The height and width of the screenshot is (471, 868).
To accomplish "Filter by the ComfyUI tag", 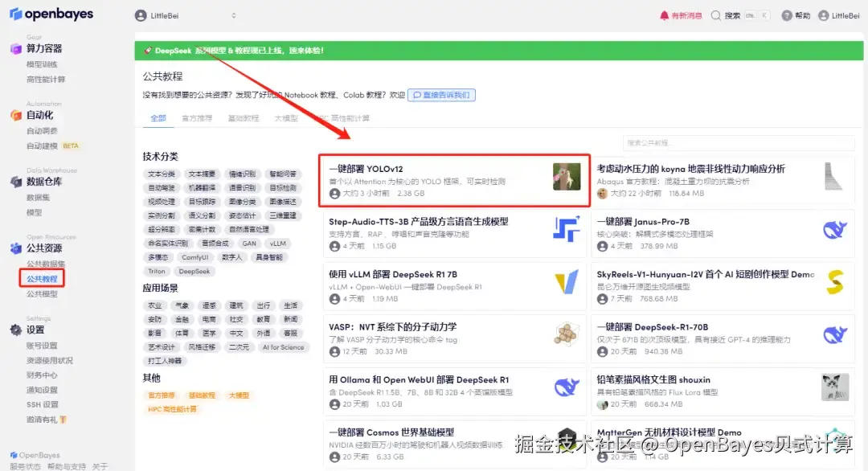I will 194,257.
